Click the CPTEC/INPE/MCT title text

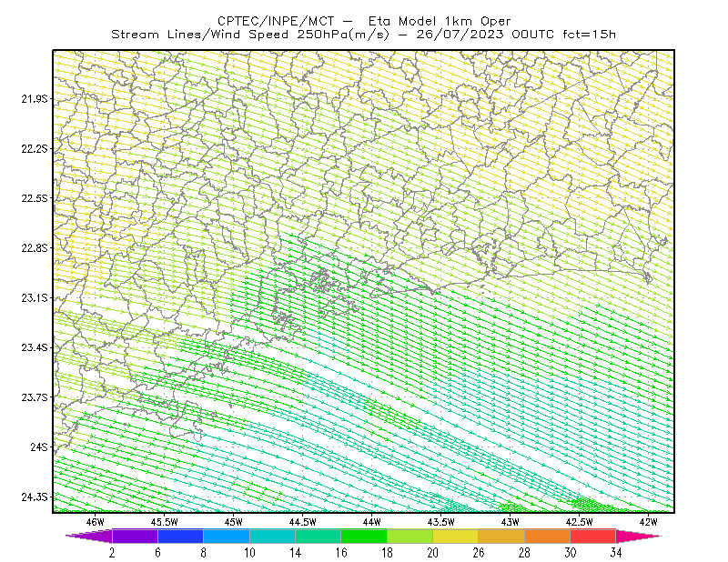276,21
